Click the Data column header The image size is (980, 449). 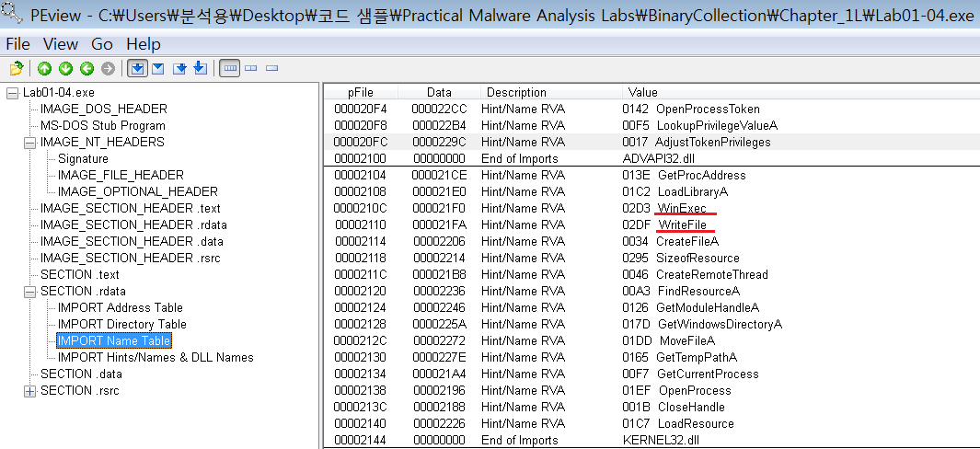[x=438, y=93]
